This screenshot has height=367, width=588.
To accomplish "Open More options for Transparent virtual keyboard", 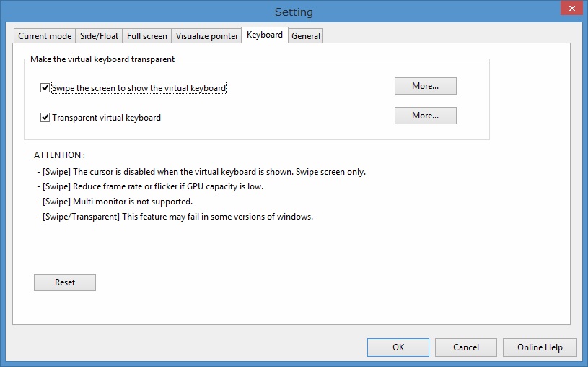I will pyautogui.click(x=425, y=116).
